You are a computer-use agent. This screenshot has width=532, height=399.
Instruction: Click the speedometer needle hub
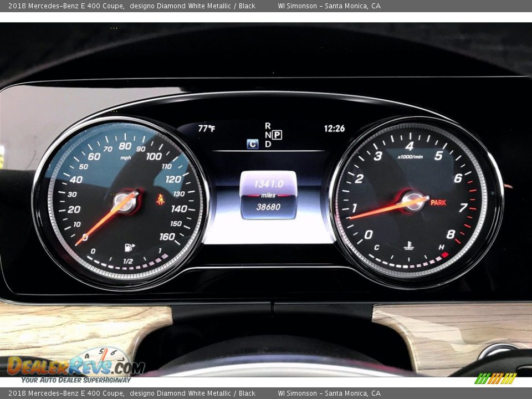tap(126, 202)
